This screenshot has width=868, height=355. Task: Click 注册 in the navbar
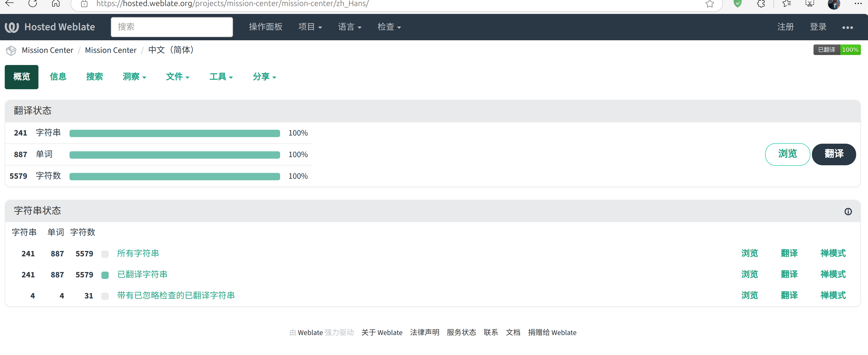785,27
